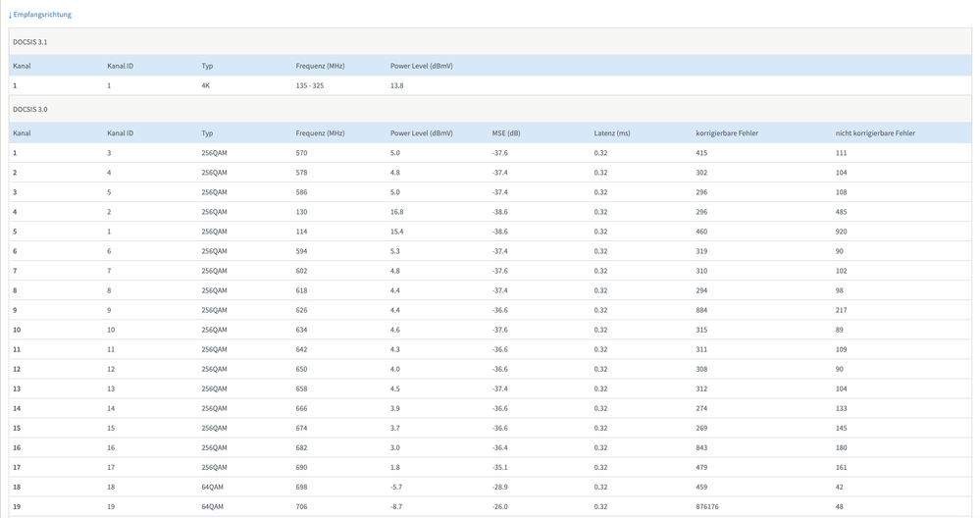Viewport: 980px width, 518px height.
Task: Click Frequenz (MHz) header in DOCSIS 3.0 table
Action: tap(320, 133)
